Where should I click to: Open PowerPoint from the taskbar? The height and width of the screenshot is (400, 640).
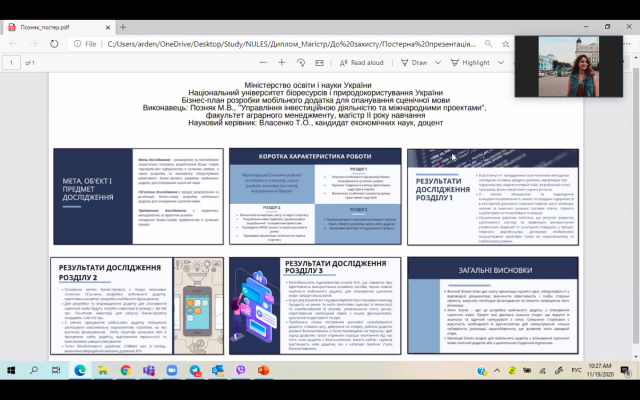263,370
